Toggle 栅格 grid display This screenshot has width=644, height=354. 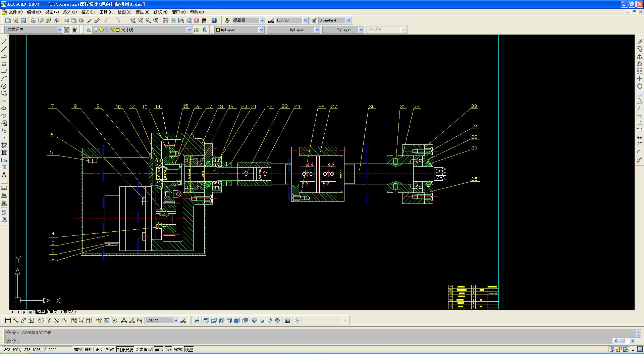point(89,350)
